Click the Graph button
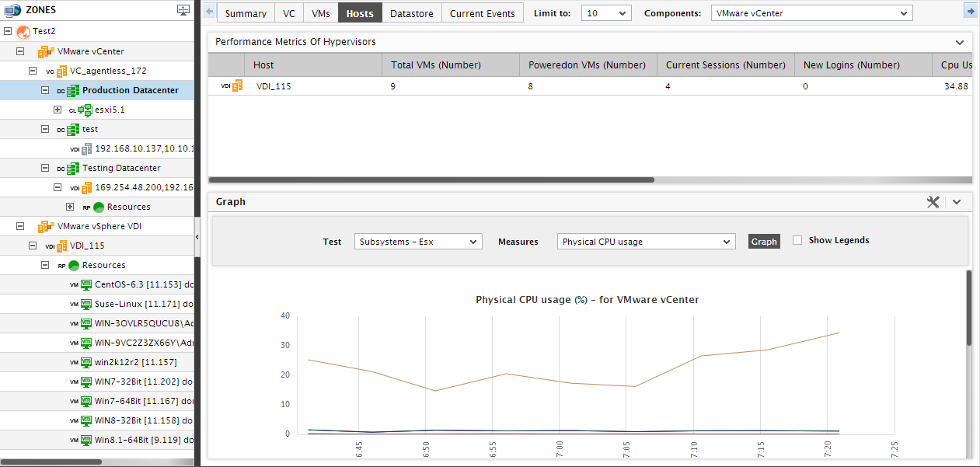980x467 pixels. pyautogui.click(x=764, y=242)
